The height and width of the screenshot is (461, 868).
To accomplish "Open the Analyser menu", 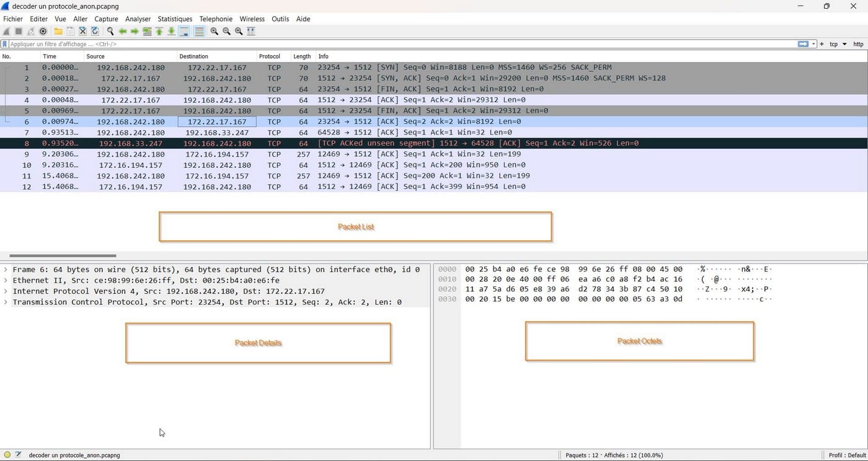I will tap(138, 19).
